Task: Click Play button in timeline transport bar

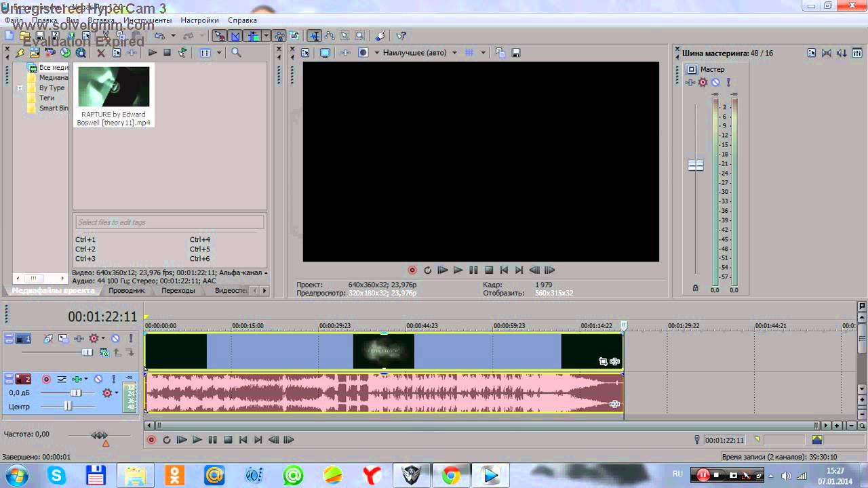Action: pyautogui.click(x=197, y=440)
